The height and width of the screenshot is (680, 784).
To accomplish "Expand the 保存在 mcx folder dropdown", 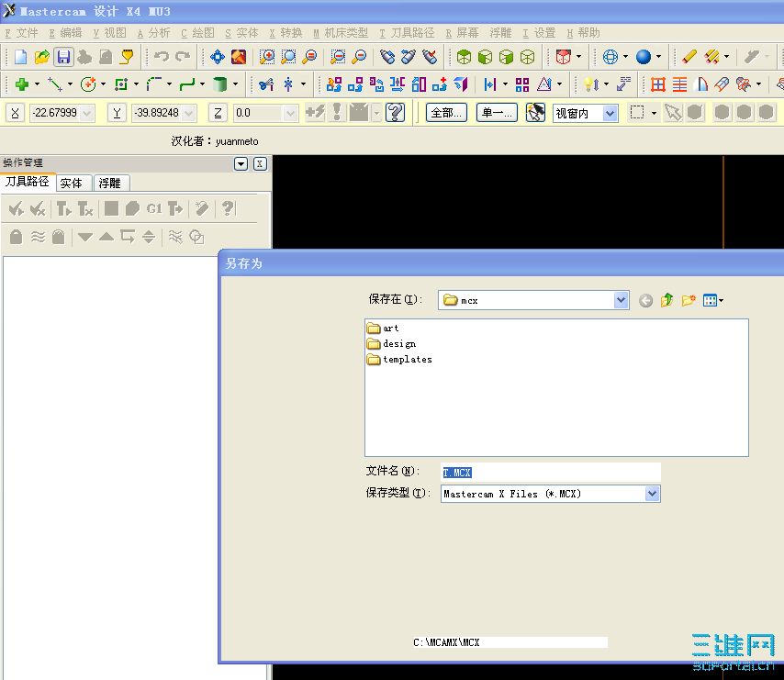I will (621, 300).
